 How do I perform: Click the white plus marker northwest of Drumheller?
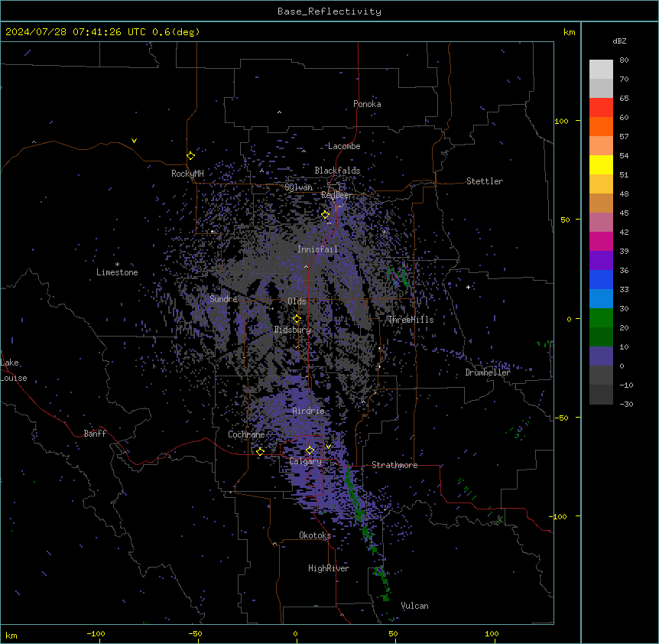pyautogui.click(x=468, y=287)
